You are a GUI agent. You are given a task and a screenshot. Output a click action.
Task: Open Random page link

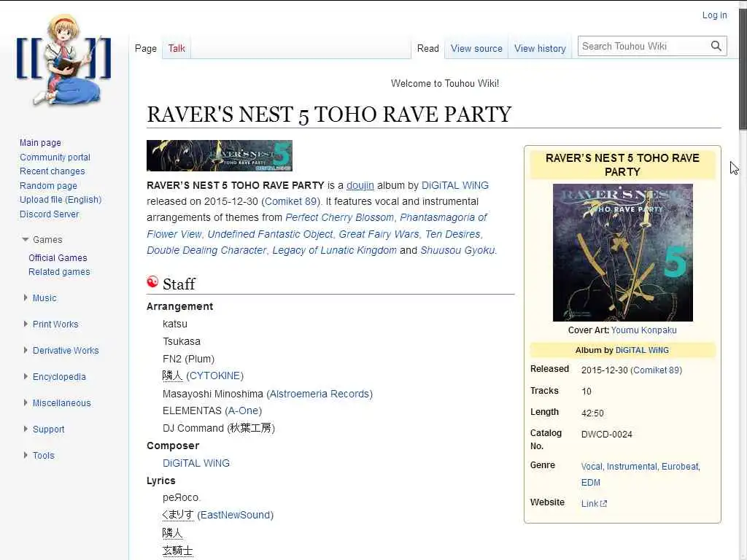(x=48, y=186)
